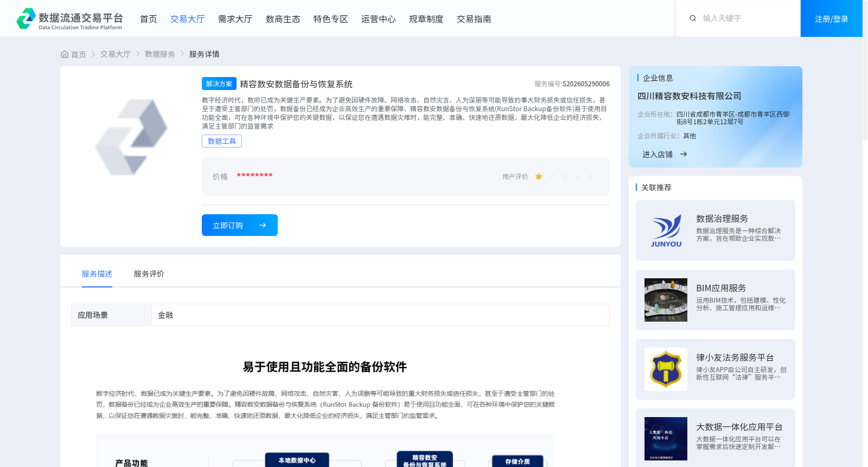The width and height of the screenshot is (868, 467).
Task: Click the 存储介质 diagram box
Action: [518, 461]
